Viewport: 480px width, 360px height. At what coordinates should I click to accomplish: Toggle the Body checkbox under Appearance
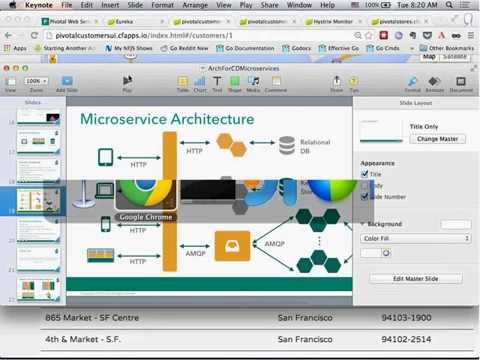(x=364, y=185)
